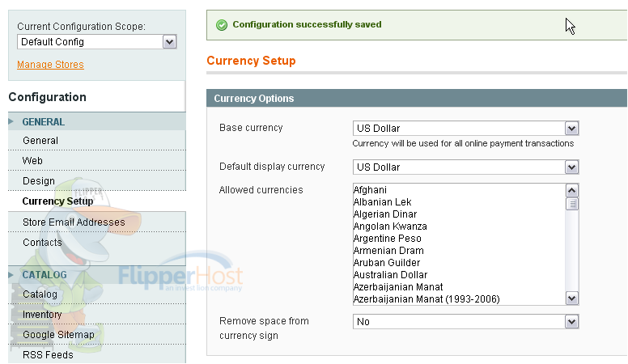Follow the Manage Stores link
This screenshot has height=364, width=628.
click(50, 65)
